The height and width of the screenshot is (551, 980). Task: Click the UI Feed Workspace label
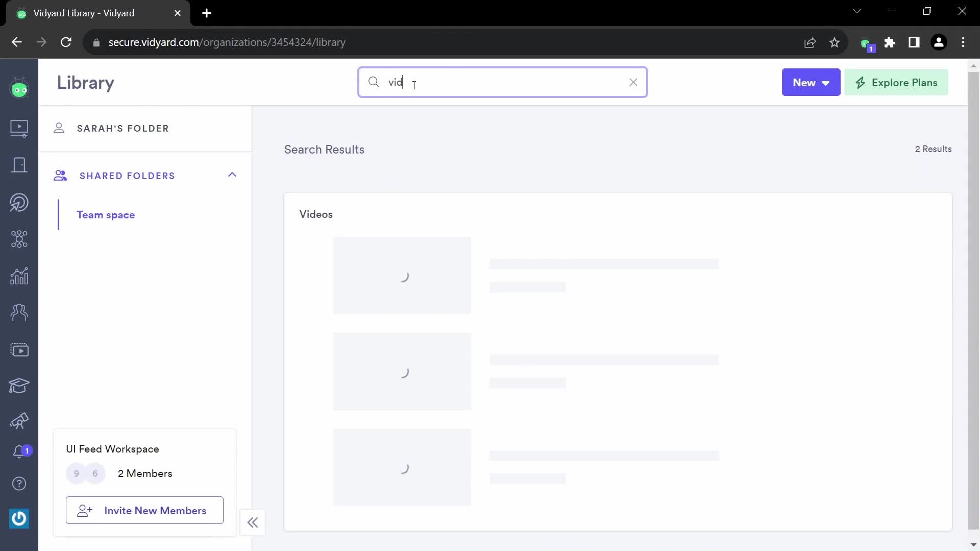112,449
